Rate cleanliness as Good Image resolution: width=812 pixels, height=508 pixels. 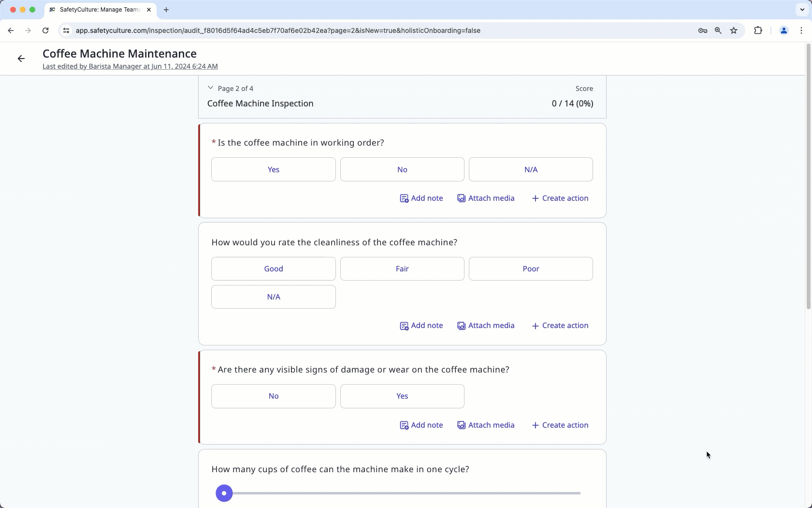274,269
